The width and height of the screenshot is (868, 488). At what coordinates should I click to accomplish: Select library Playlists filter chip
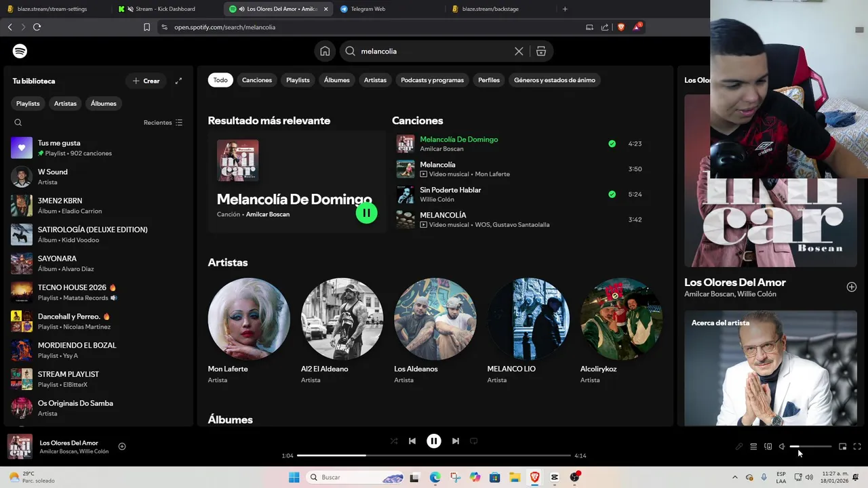(28, 104)
